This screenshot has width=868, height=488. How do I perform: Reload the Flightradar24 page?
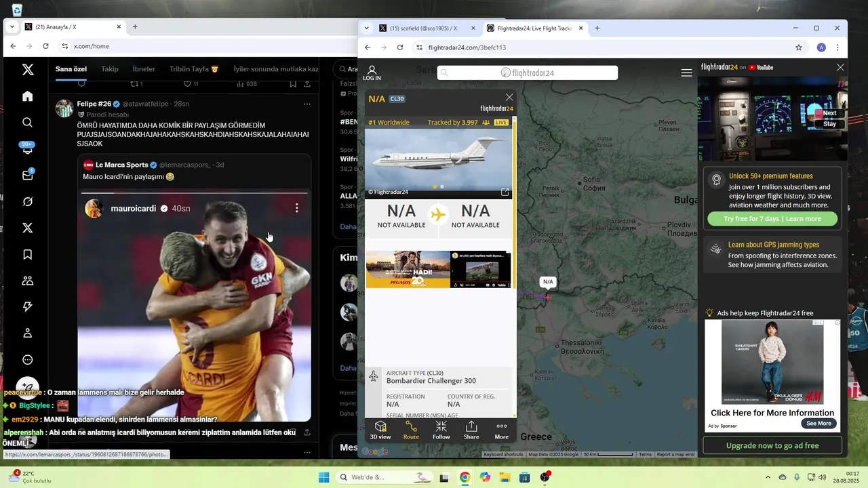tap(400, 47)
